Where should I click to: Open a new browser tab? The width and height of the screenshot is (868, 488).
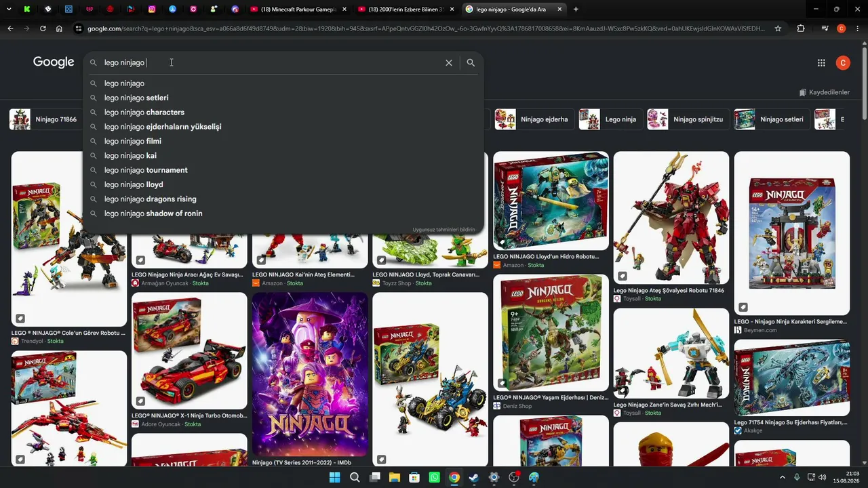(x=576, y=9)
